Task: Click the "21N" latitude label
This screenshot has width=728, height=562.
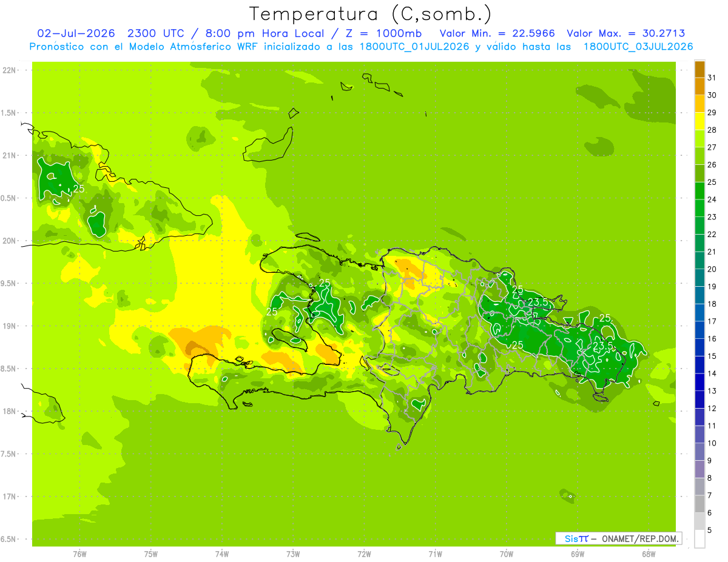Action: pos(9,155)
